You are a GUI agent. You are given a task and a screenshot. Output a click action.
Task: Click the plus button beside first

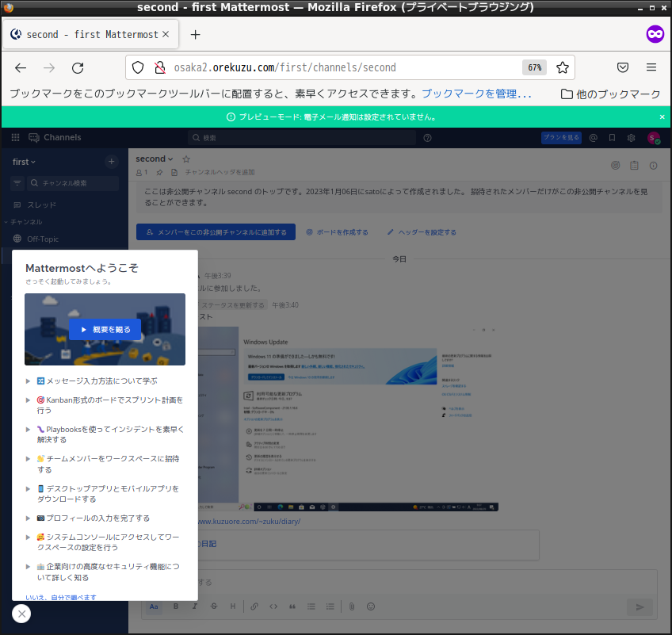point(112,161)
